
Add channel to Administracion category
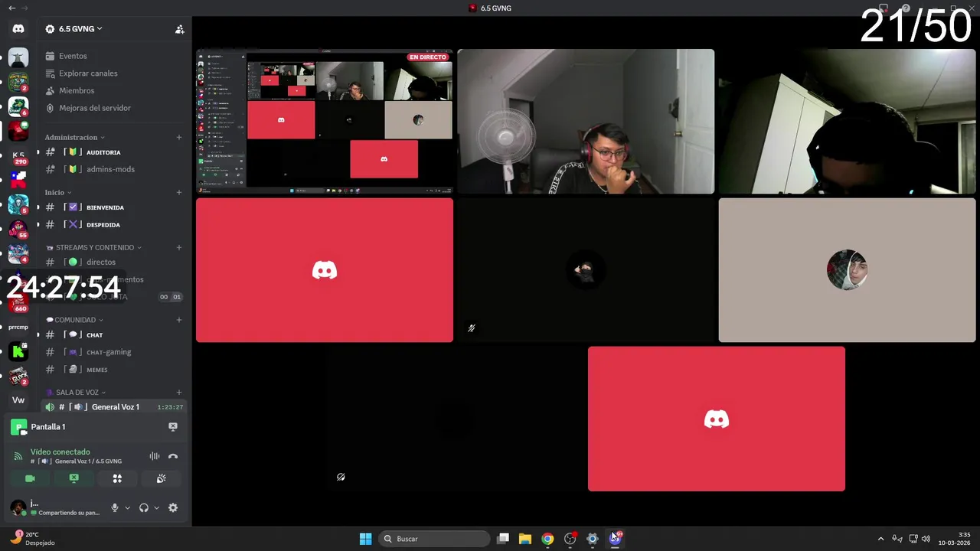pos(179,137)
